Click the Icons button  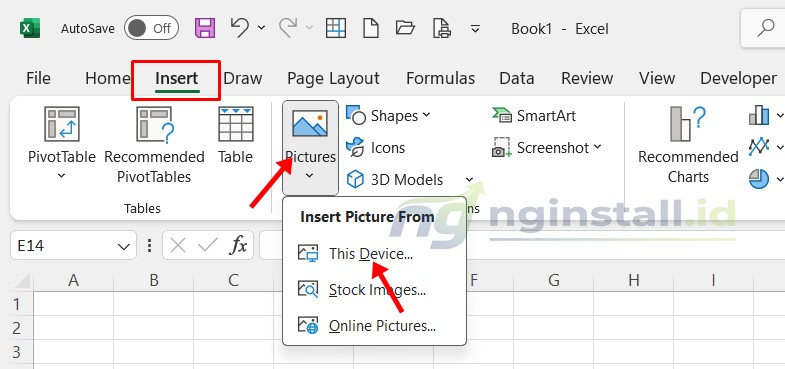tap(376, 148)
